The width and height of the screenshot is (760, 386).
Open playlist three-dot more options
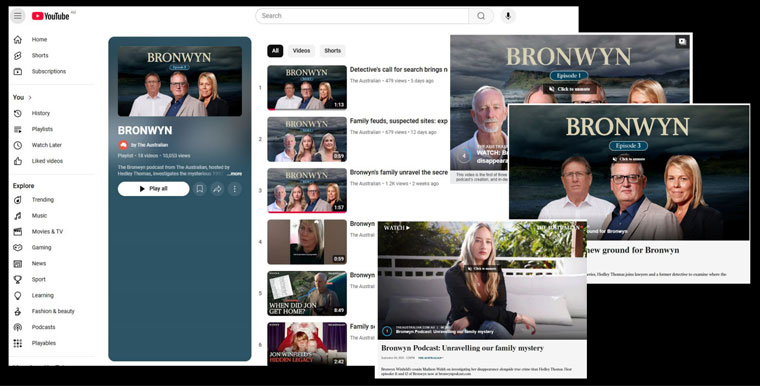pos(235,189)
